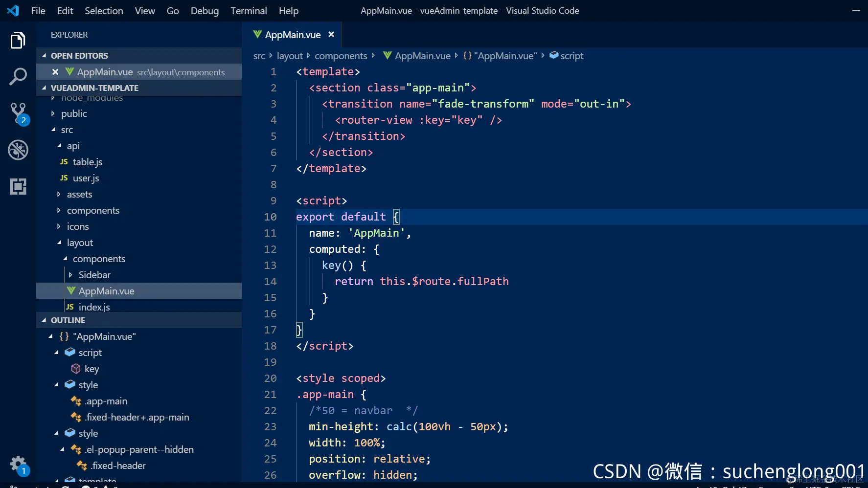Click the .fixed-header rule icon in Outline

coord(82,466)
